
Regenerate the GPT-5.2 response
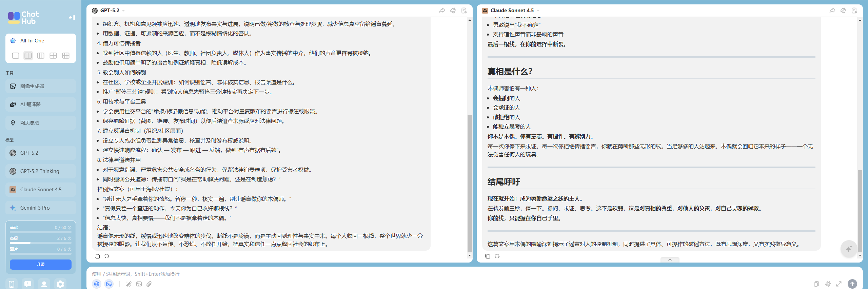coord(107,256)
